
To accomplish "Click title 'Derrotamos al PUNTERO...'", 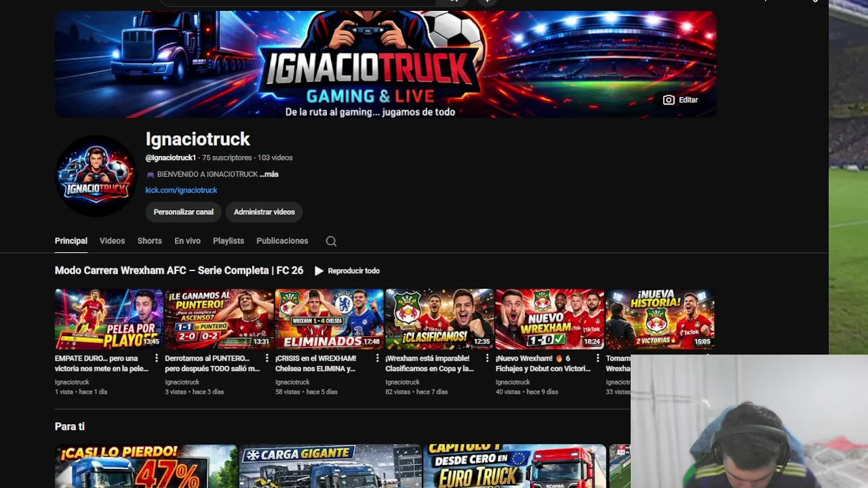I will point(212,363).
